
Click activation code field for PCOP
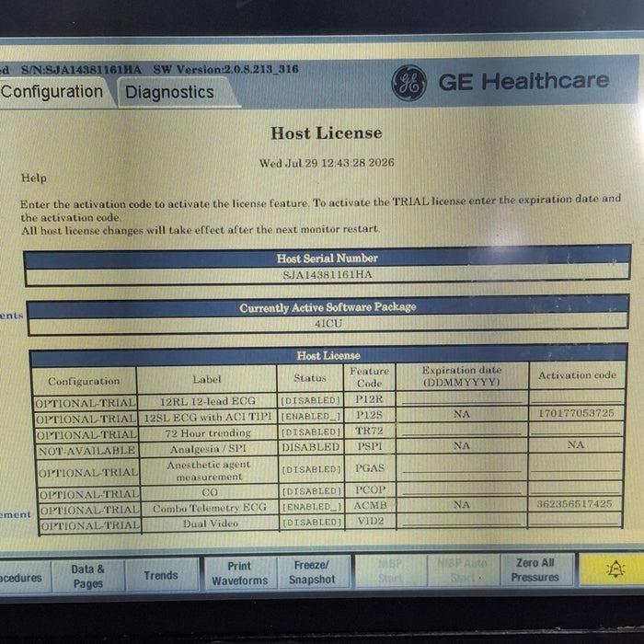coord(575,488)
